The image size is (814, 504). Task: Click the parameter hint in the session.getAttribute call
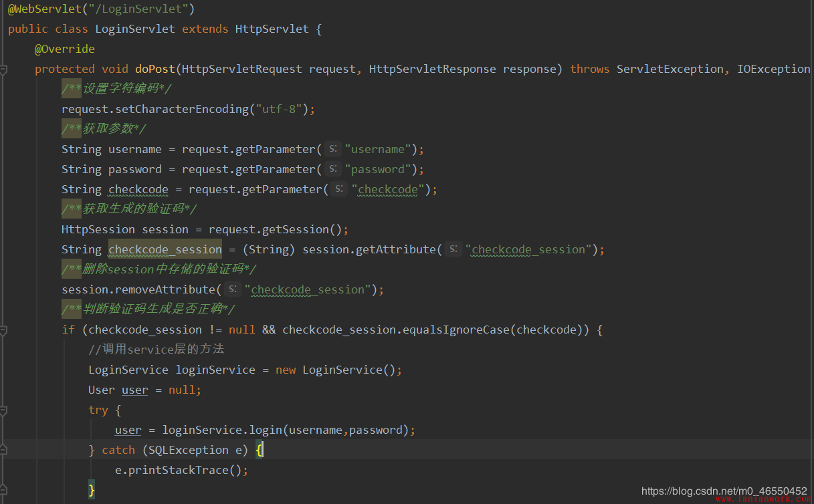pos(453,249)
